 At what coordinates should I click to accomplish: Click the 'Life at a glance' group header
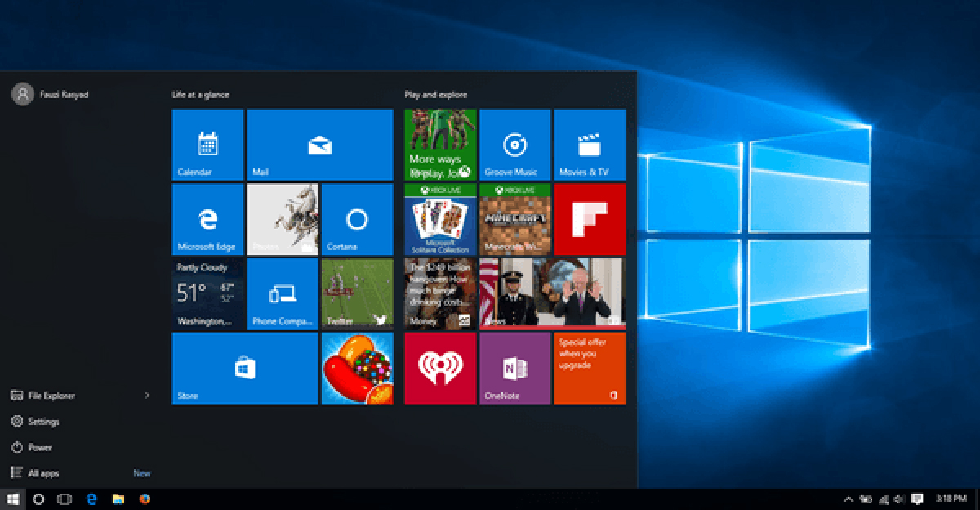click(x=200, y=95)
